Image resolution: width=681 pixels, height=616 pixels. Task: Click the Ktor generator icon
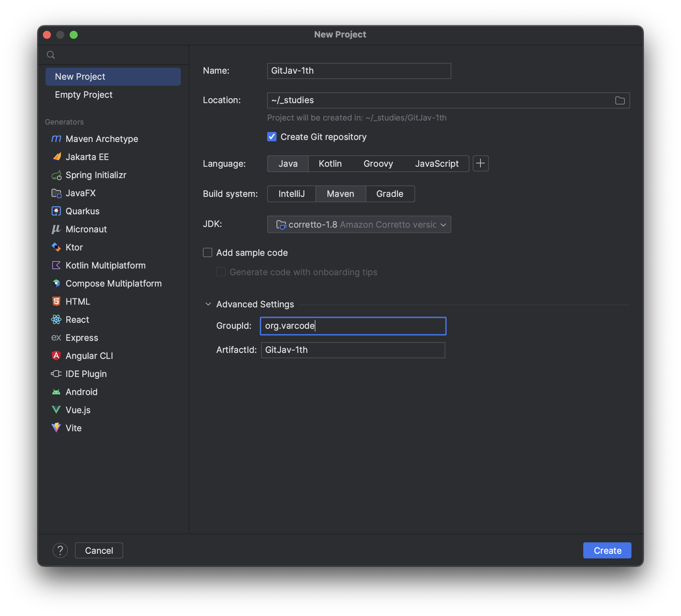(x=56, y=247)
